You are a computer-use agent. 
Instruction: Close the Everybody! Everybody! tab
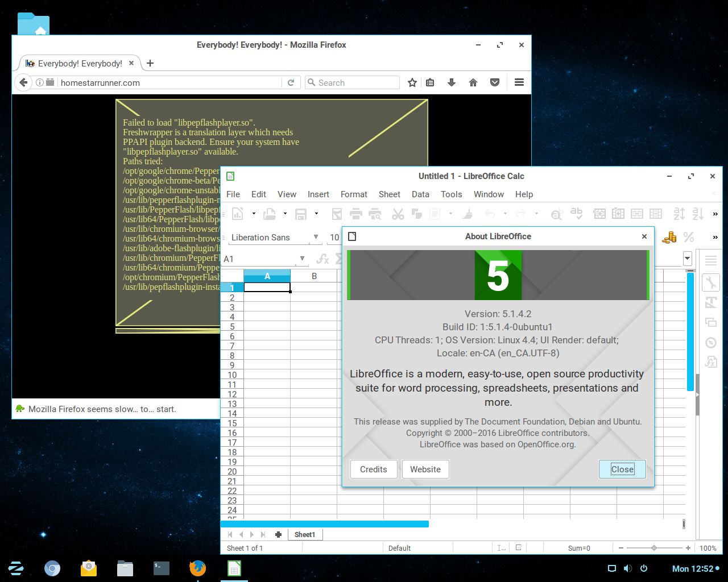[131, 63]
